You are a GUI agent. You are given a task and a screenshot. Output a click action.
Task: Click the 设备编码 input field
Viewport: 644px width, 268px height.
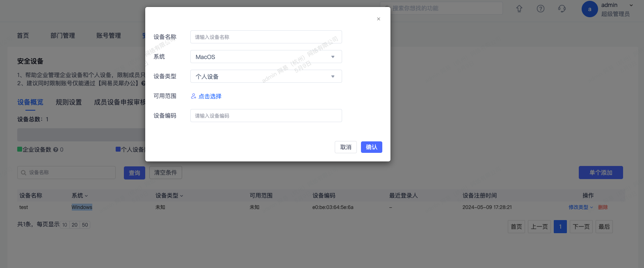coord(266,116)
